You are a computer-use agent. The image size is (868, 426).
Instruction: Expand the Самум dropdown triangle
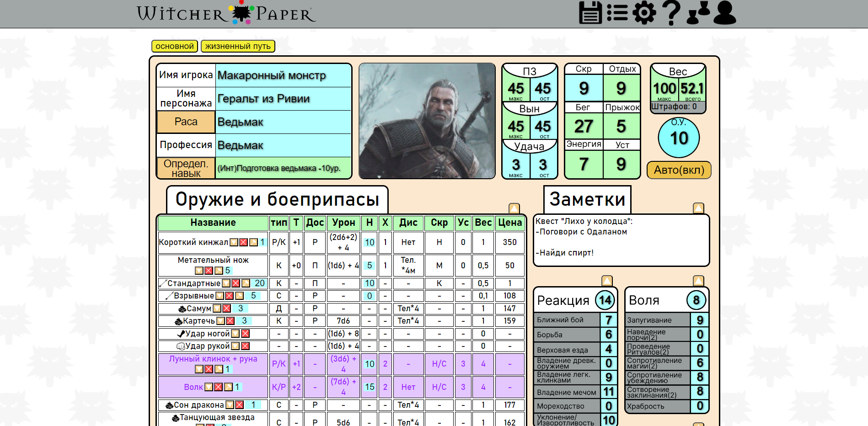pyautogui.click(x=217, y=309)
